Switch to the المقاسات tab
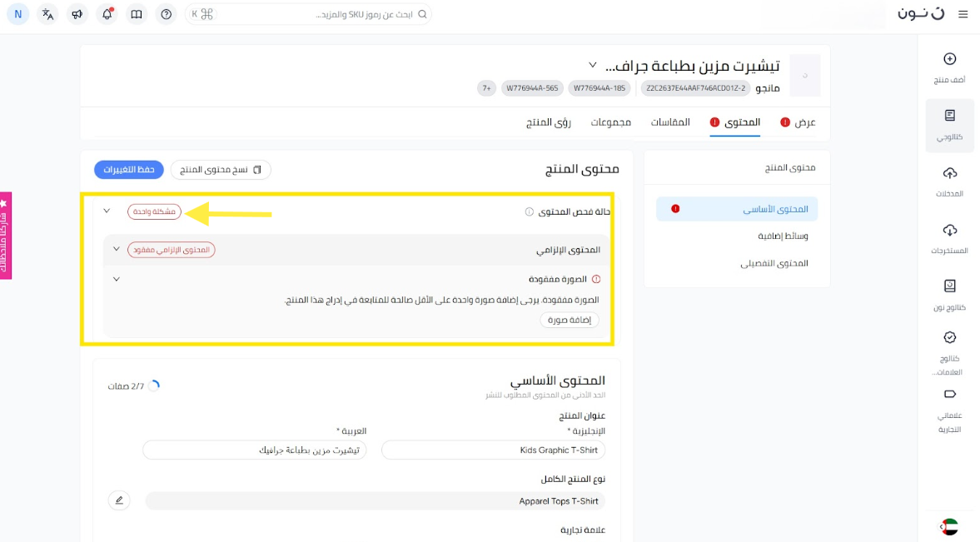This screenshot has width=980, height=542. coord(670,122)
